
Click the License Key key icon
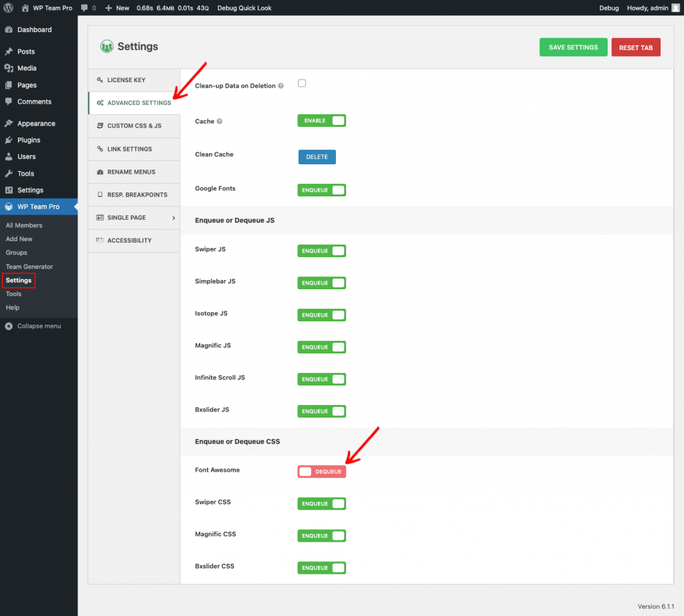100,80
